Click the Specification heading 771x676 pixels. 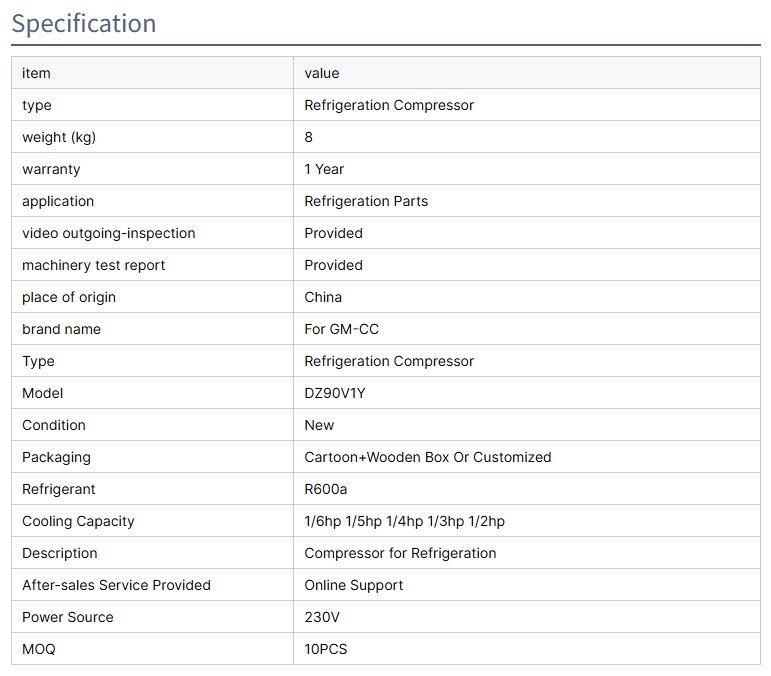(x=84, y=24)
